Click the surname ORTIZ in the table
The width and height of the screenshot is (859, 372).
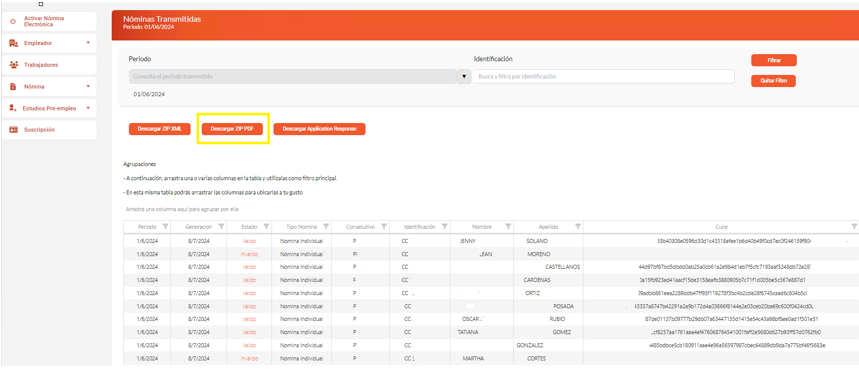532,293
